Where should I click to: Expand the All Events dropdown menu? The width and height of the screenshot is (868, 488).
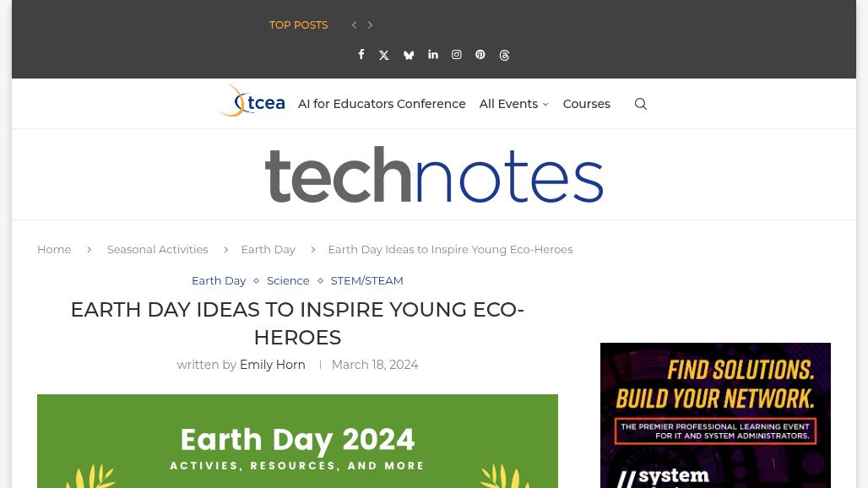coord(513,104)
